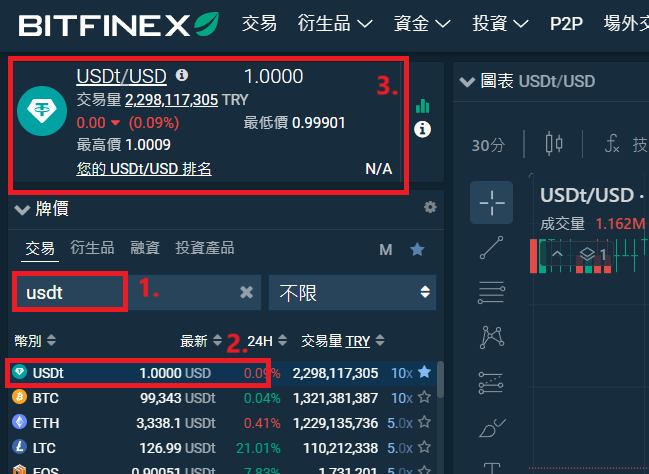Click the Bitfinex logo
Screen dimensions: 649x474
tap(119, 24)
